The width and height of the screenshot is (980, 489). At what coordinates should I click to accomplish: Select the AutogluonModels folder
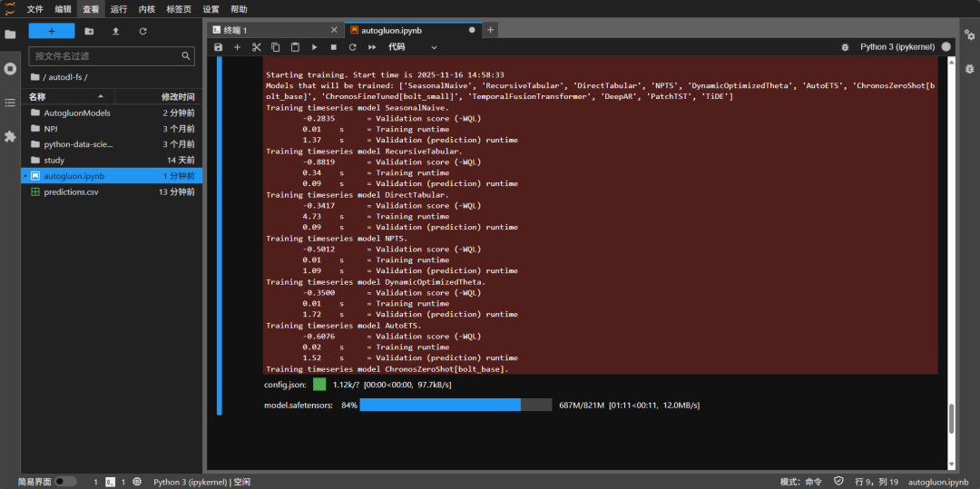pos(112,113)
